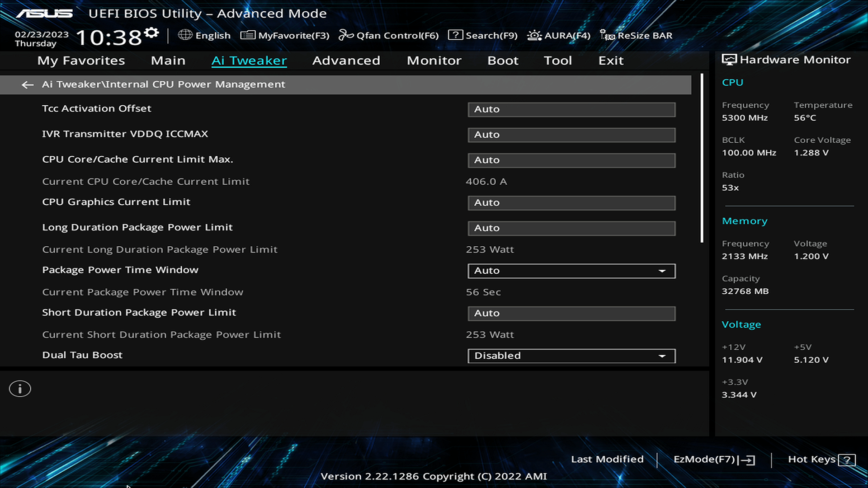Expand Dual Tau Boost dropdown
The image size is (868, 488).
click(x=571, y=356)
